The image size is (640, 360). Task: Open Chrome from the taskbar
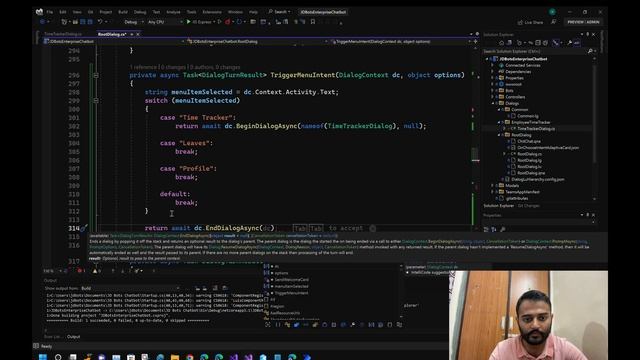click(189, 357)
